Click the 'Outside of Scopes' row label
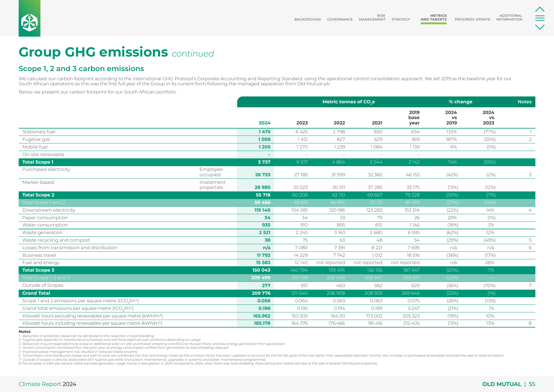This screenshot has height=392, width=554. [43, 285]
